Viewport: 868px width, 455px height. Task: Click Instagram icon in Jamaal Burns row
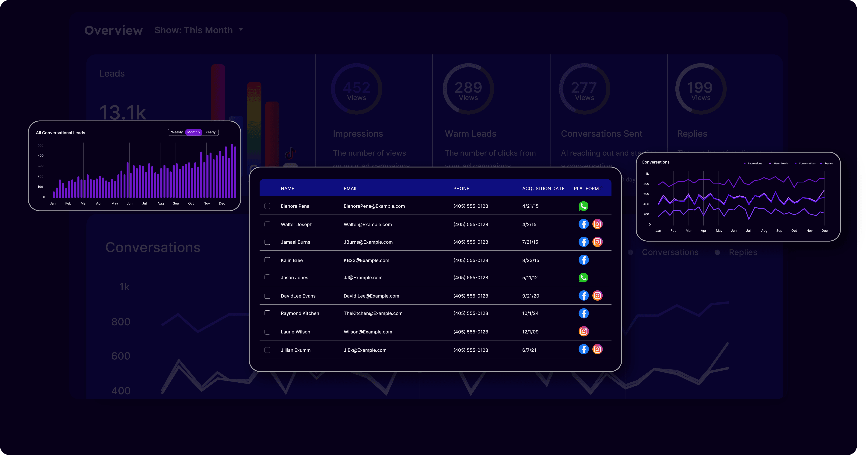[597, 242]
